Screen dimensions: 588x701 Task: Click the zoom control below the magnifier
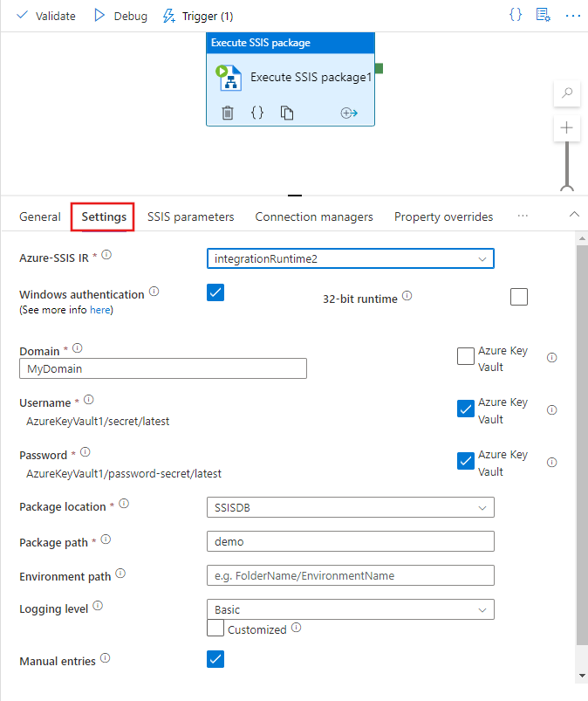[566, 127]
